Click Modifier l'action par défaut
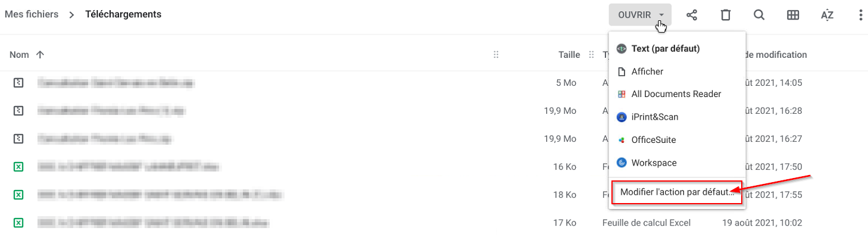Screen dimensions: 868x237 pyautogui.click(x=677, y=192)
